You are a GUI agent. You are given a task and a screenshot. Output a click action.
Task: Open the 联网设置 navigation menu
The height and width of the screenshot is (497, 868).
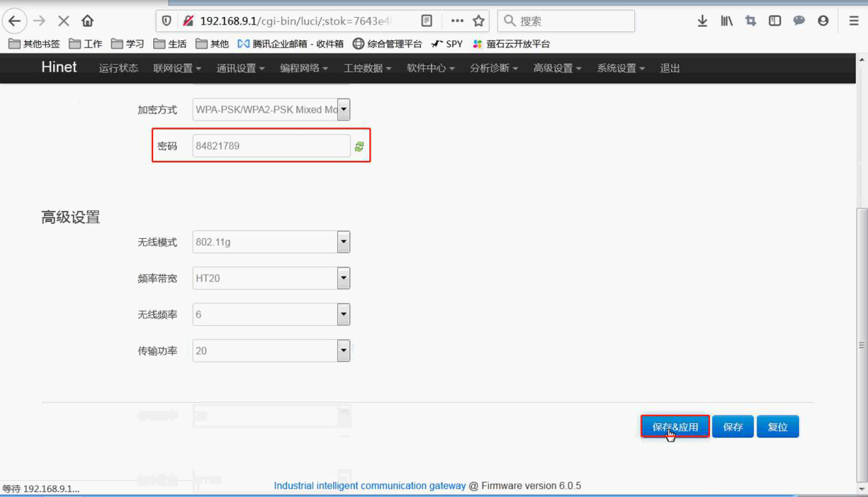click(177, 68)
